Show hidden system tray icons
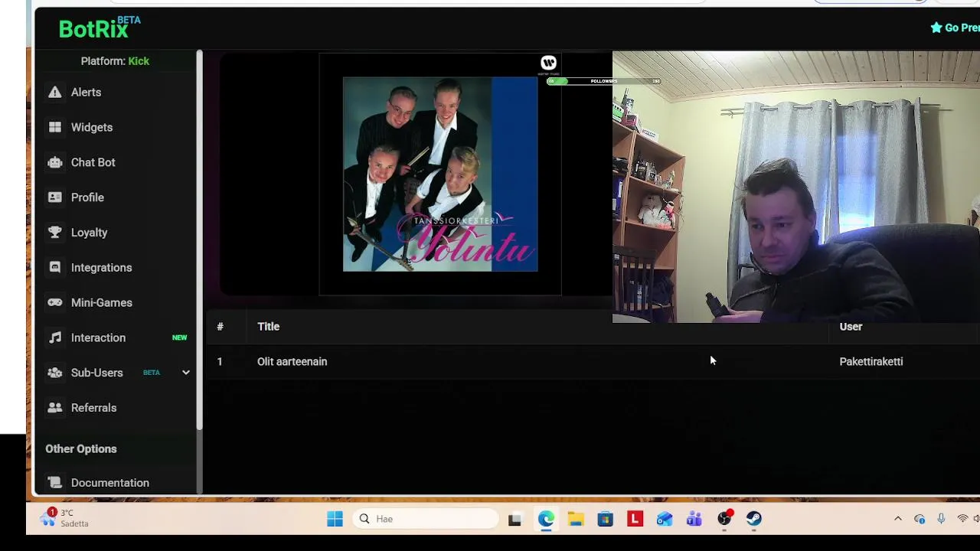This screenshot has height=551, width=980. [x=898, y=519]
